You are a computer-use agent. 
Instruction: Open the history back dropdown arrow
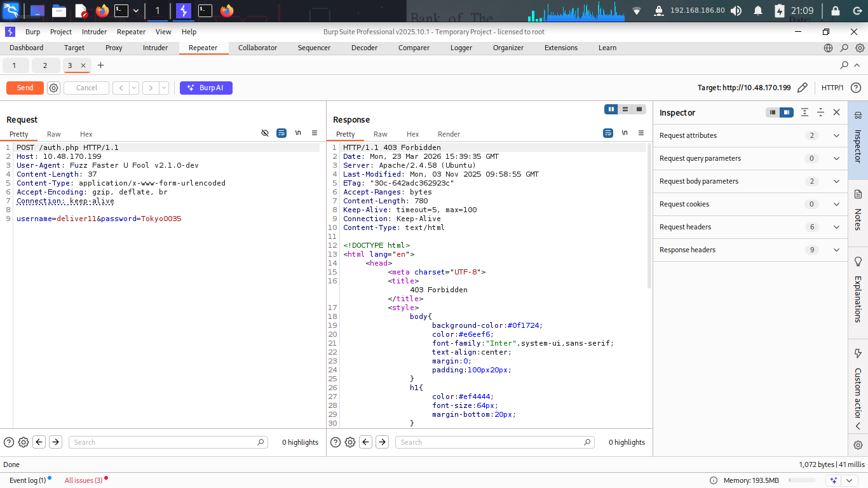pos(134,88)
